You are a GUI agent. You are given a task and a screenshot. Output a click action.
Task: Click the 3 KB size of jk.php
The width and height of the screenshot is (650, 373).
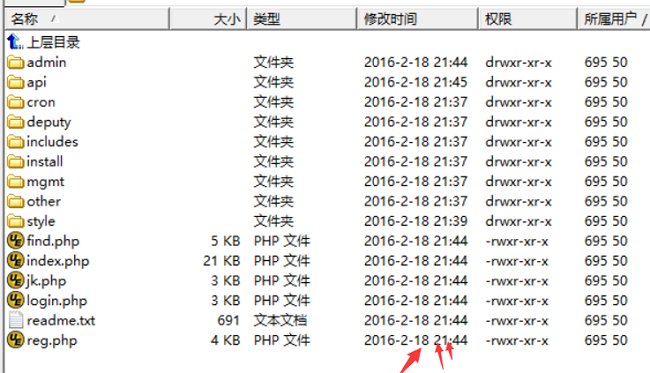pos(225,281)
